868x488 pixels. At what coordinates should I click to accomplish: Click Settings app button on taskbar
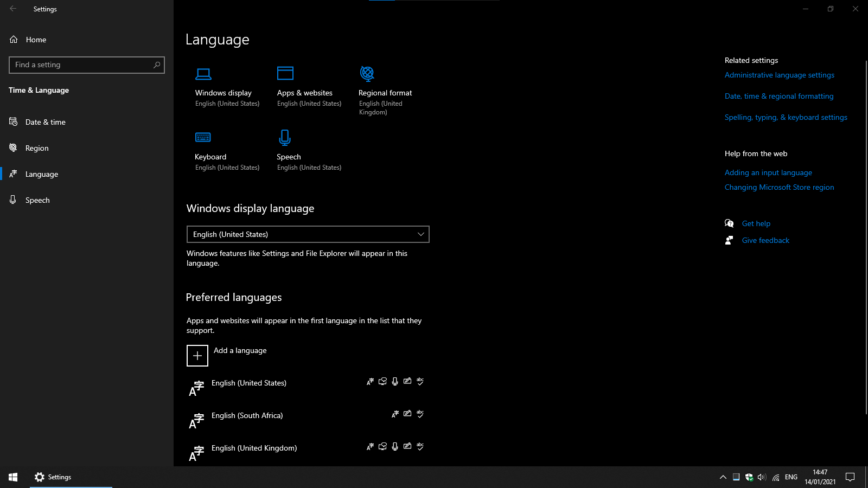(71, 477)
